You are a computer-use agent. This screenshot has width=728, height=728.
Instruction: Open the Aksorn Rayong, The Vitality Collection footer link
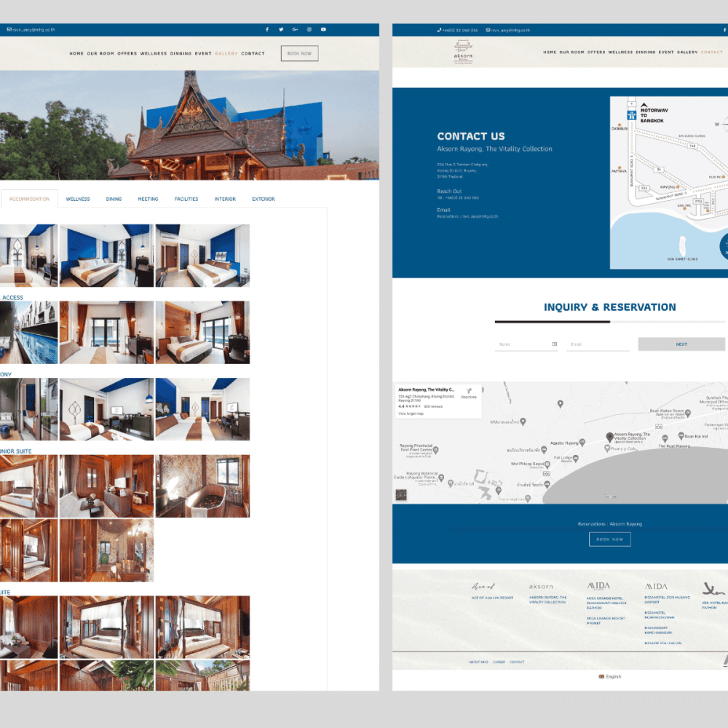pyautogui.click(x=548, y=600)
